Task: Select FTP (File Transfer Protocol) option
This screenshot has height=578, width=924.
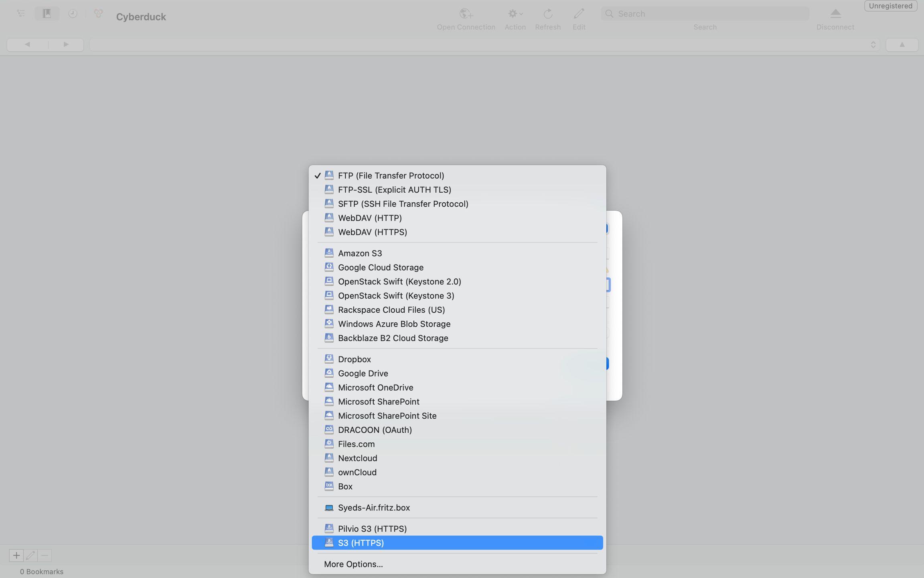Action: [x=457, y=175]
